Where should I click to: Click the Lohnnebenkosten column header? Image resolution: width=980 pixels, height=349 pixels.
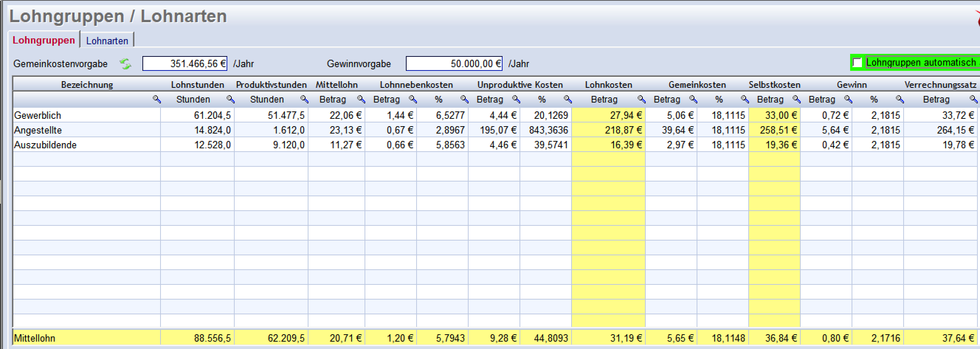pos(416,85)
